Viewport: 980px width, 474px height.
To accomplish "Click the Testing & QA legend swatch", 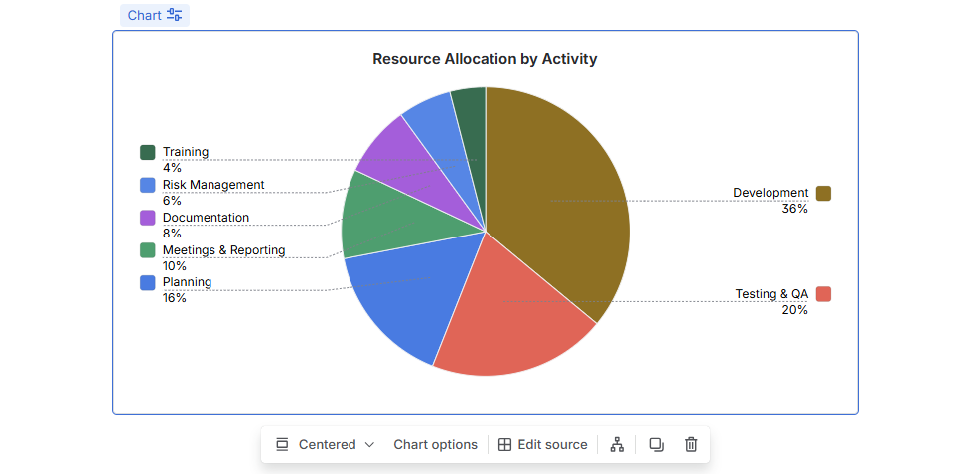I will click(x=823, y=294).
